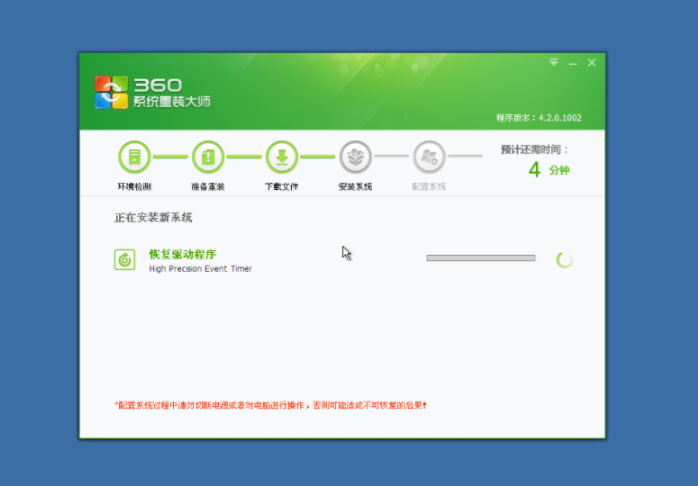Click the 环境检测 step circle icon
The width and height of the screenshot is (698, 486).
(134, 157)
